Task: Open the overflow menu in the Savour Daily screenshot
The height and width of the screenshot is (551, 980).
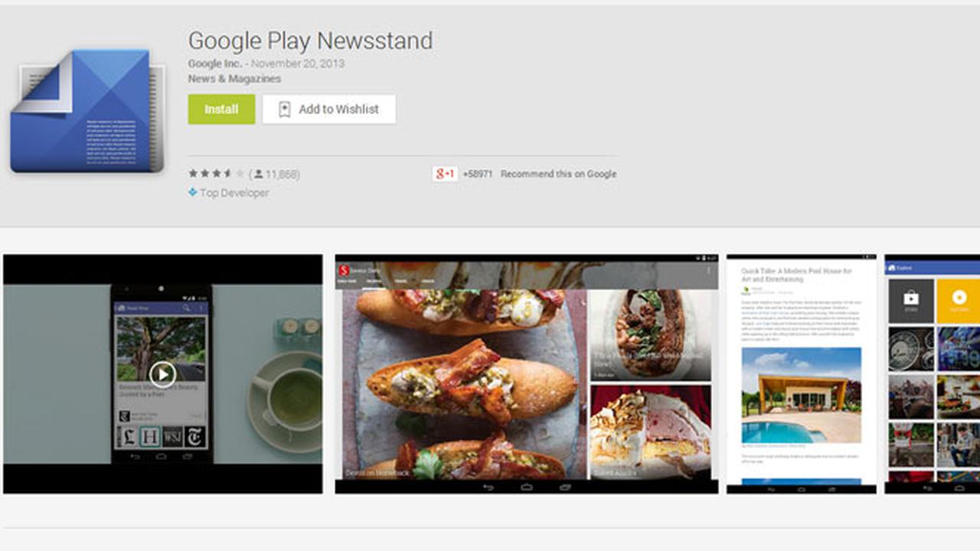Action: coord(709,269)
